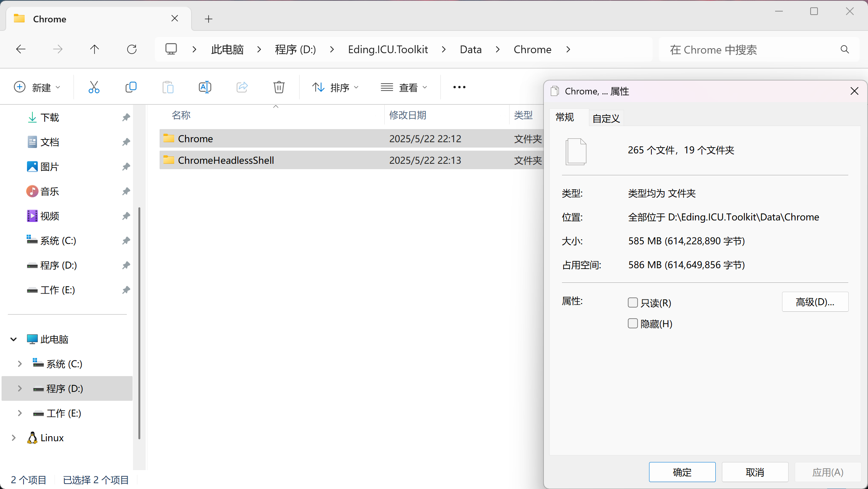Viewport: 868px width, 489px height.
Task: Click the Rename icon in toolbar
Action: coord(205,87)
